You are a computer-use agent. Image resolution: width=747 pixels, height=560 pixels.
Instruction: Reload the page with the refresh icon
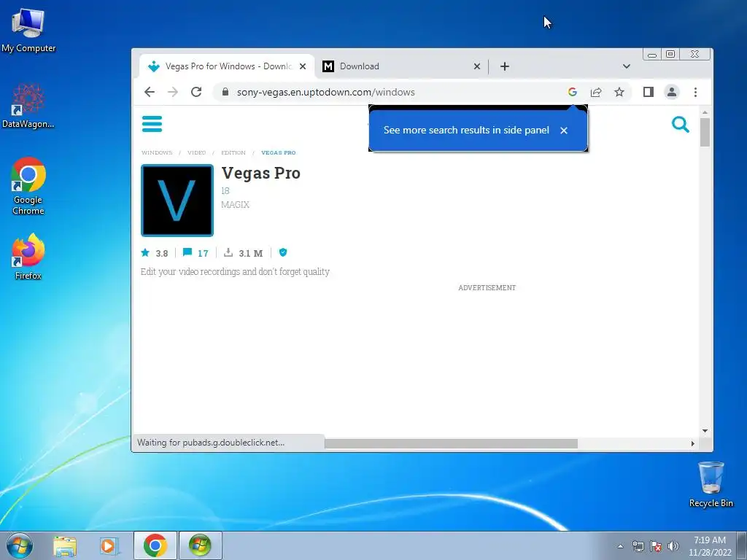(x=196, y=92)
